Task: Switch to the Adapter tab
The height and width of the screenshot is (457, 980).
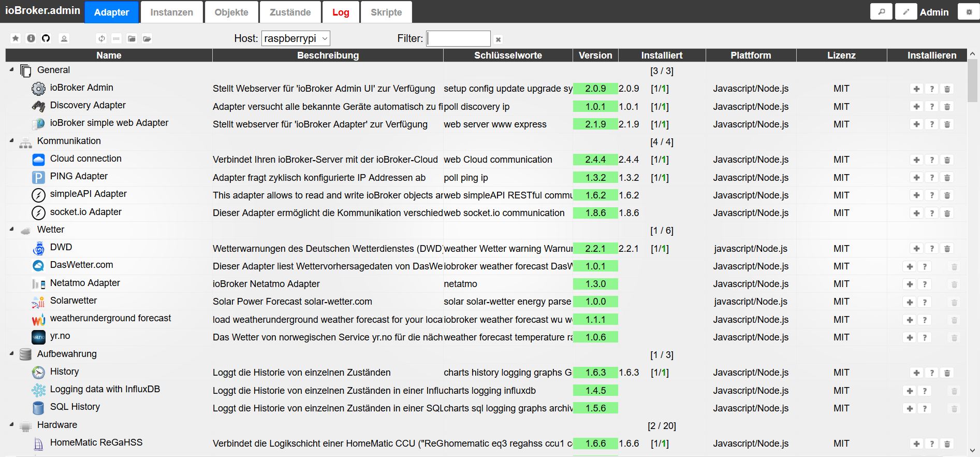Action: coord(112,12)
